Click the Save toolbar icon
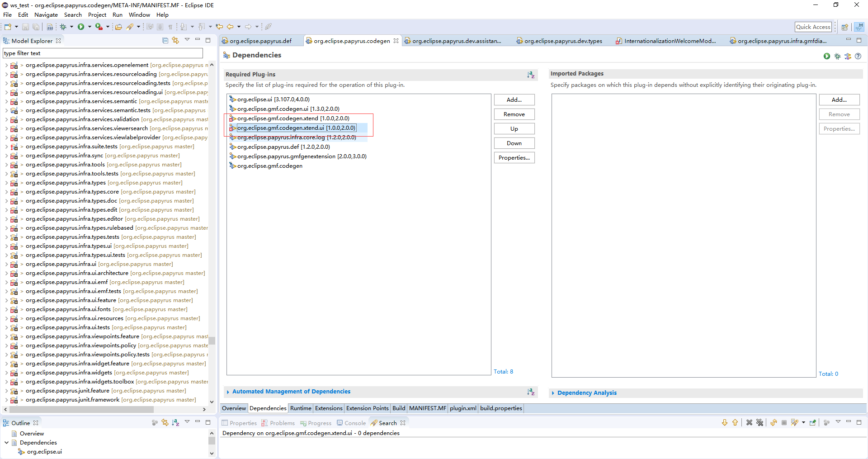Screen dimensions: 868x459 (x=25, y=27)
